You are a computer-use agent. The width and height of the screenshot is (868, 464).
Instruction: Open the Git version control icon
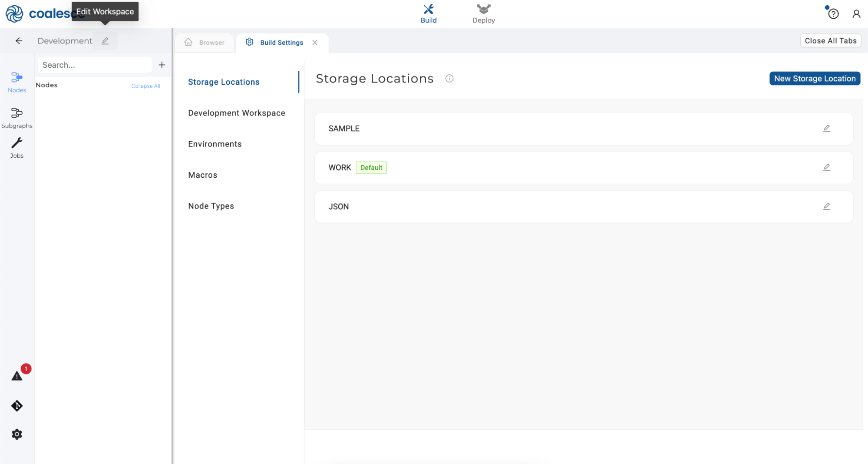click(17, 406)
